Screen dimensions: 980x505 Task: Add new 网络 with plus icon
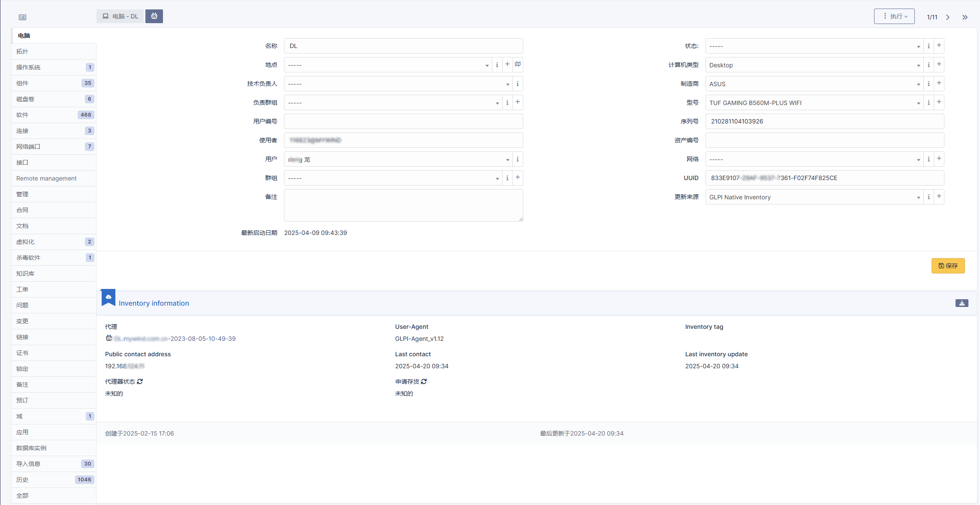coord(939,159)
